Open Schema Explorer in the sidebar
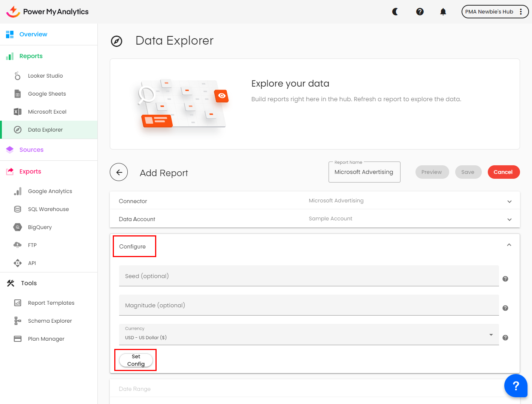The width and height of the screenshot is (532, 404). 50,321
